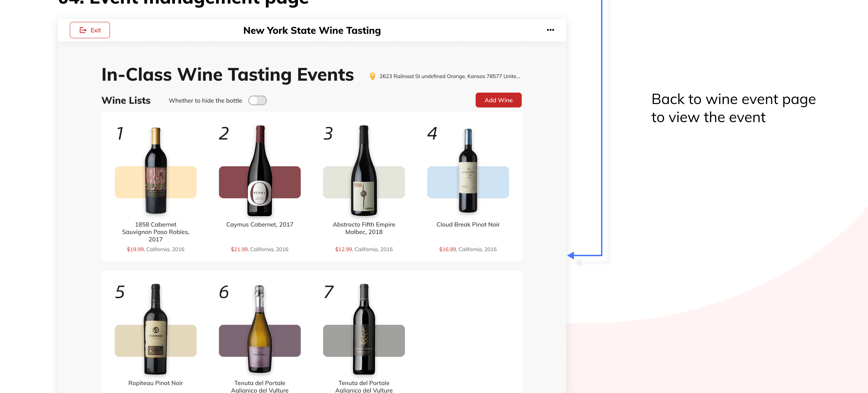Click the "New York State Wine Tasting" title
The height and width of the screenshot is (393, 868).
pyautogui.click(x=312, y=30)
